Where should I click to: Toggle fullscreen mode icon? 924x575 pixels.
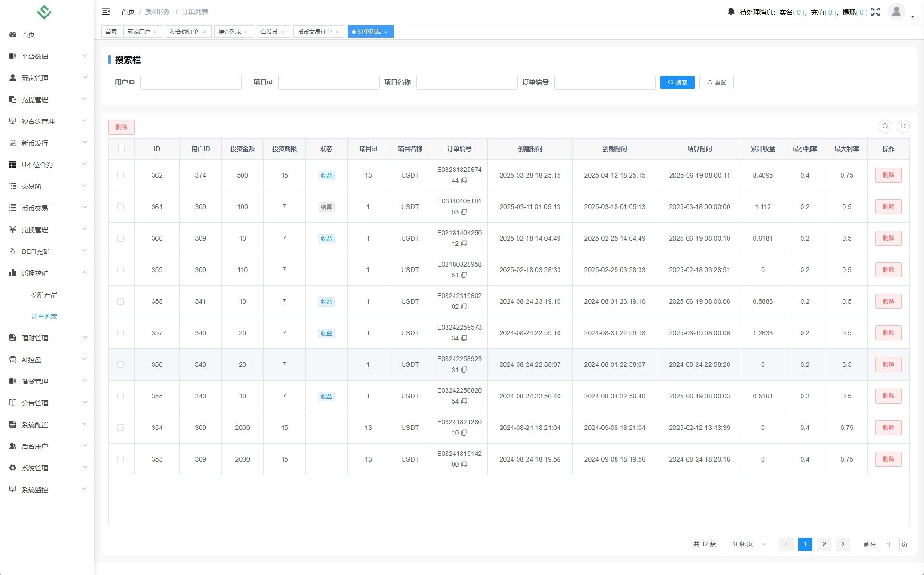(x=875, y=12)
